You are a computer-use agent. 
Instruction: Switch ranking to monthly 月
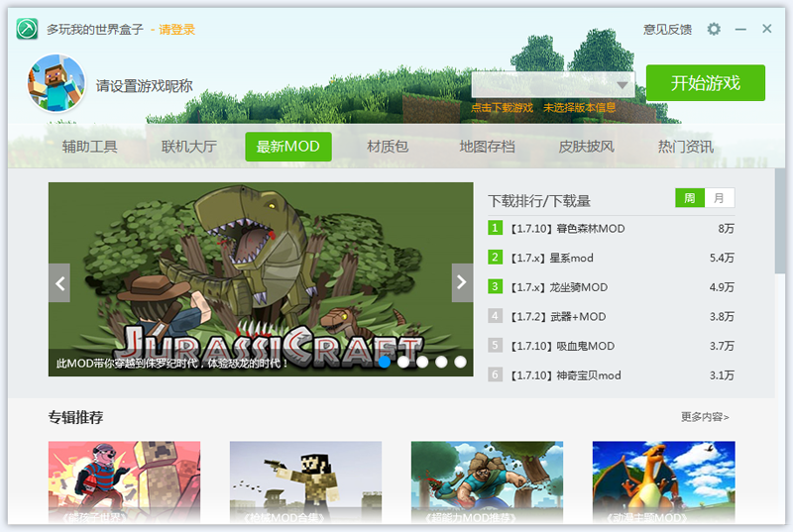tap(720, 198)
